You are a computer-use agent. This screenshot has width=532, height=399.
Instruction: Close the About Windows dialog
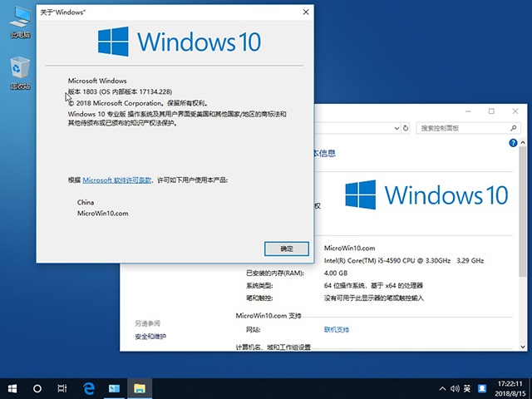[x=306, y=12]
